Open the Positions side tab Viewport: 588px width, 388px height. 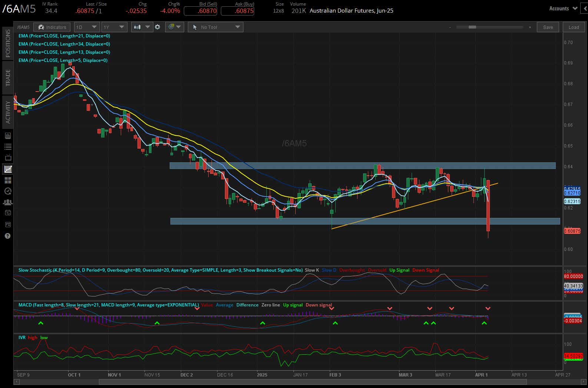click(x=8, y=43)
